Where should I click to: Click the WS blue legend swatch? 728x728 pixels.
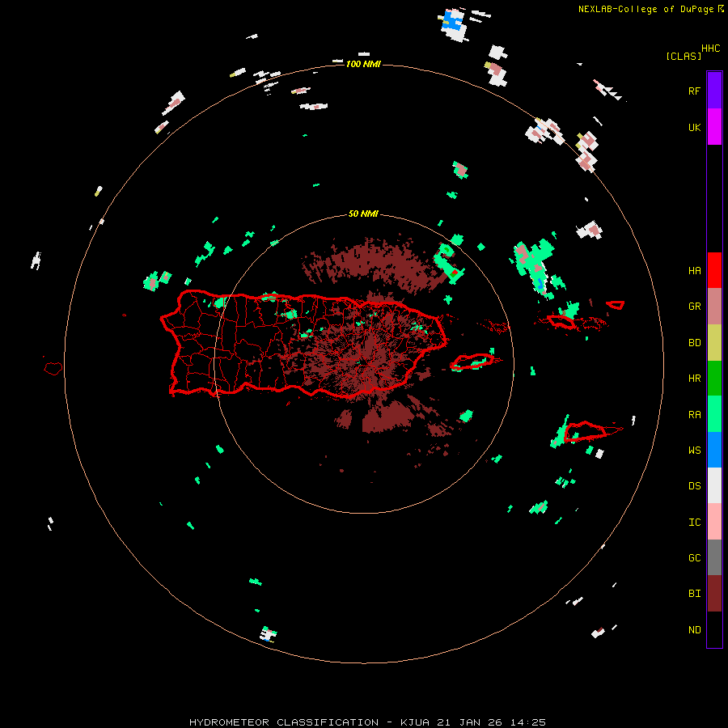coord(714,450)
